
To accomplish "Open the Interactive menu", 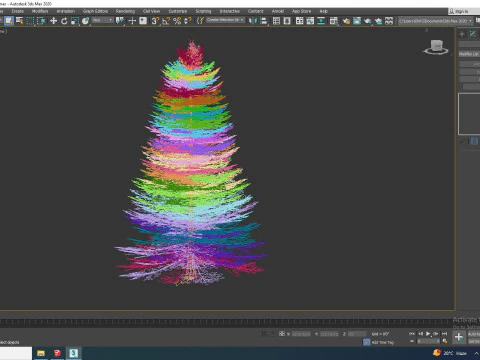I will click(x=230, y=11).
